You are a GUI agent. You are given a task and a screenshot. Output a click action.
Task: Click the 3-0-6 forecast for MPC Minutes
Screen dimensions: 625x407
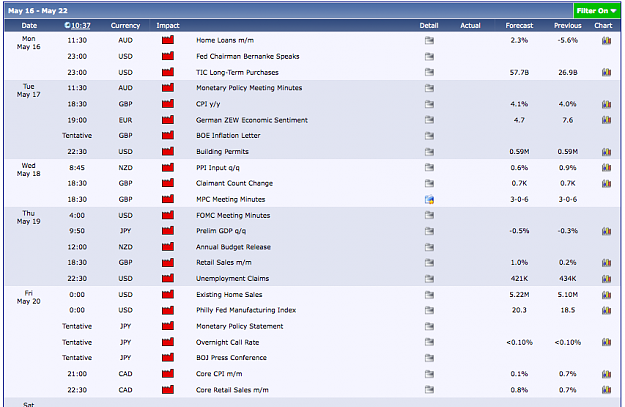pyautogui.click(x=519, y=199)
